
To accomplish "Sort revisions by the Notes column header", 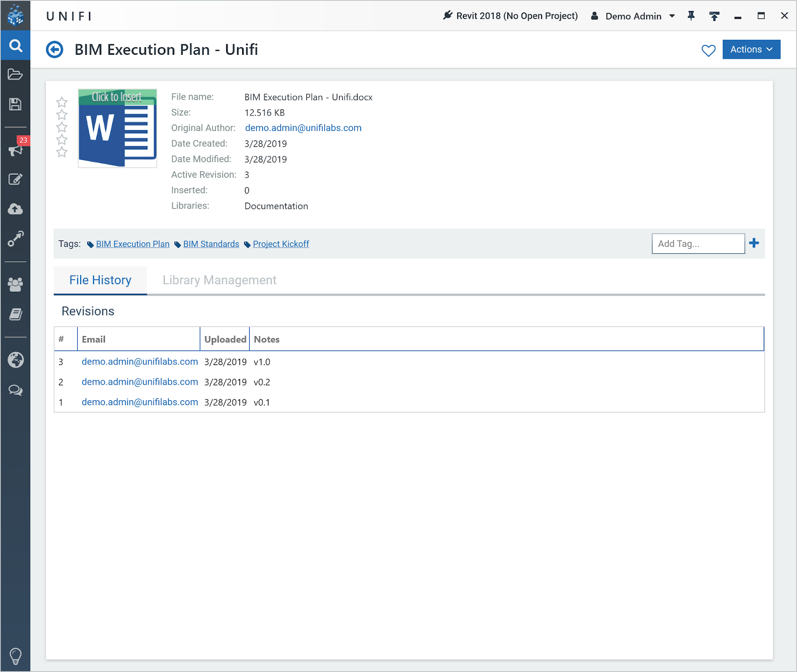I will [507, 339].
